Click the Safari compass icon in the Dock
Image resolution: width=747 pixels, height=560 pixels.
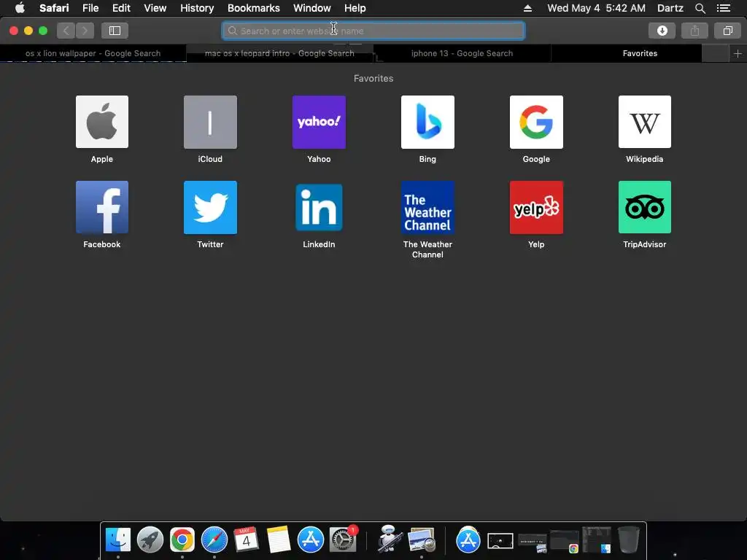(x=214, y=540)
